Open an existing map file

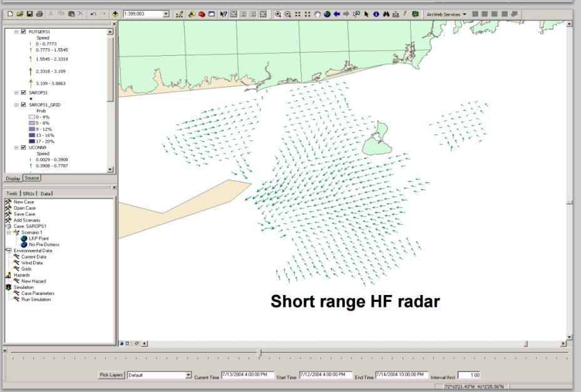click(x=19, y=14)
